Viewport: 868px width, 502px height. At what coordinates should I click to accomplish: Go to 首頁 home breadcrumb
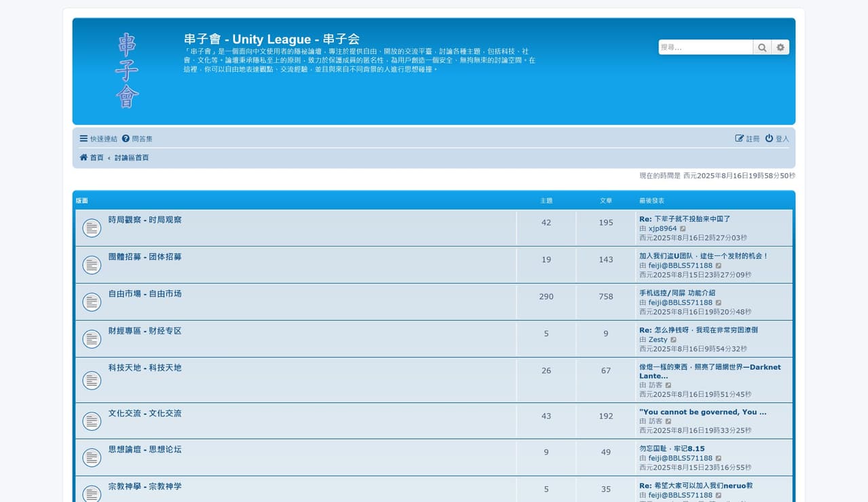(x=92, y=157)
